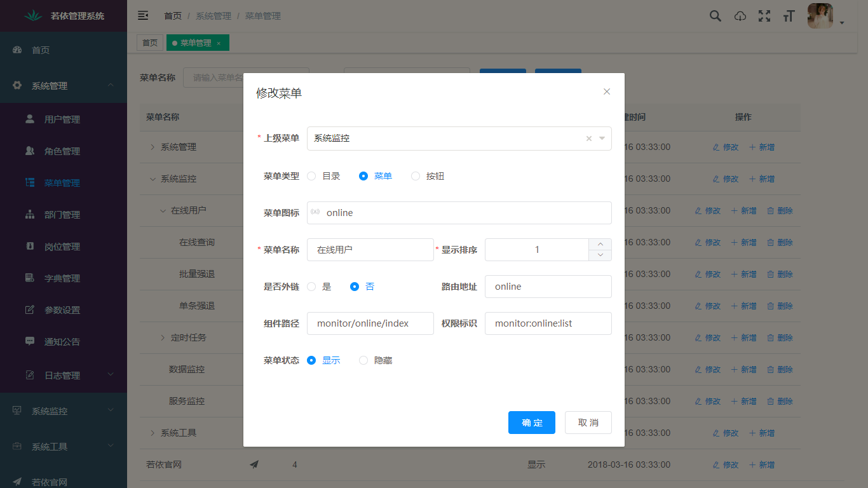
Task: Open 用户管理 in the sidebar
Action: pyautogui.click(x=64, y=119)
